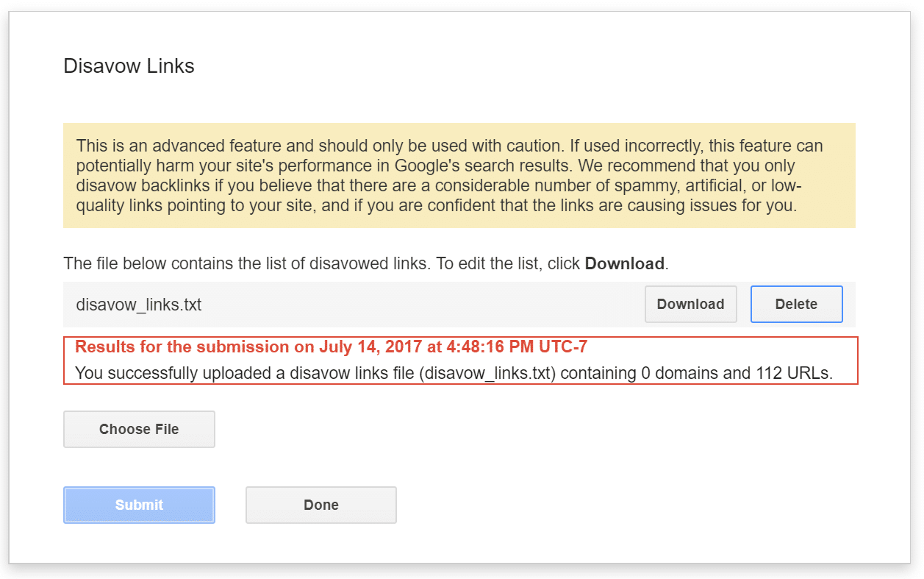Open the file picker via Choose File
Screen dimensions: 924x579
pyautogui.click(x=139, y=429)
